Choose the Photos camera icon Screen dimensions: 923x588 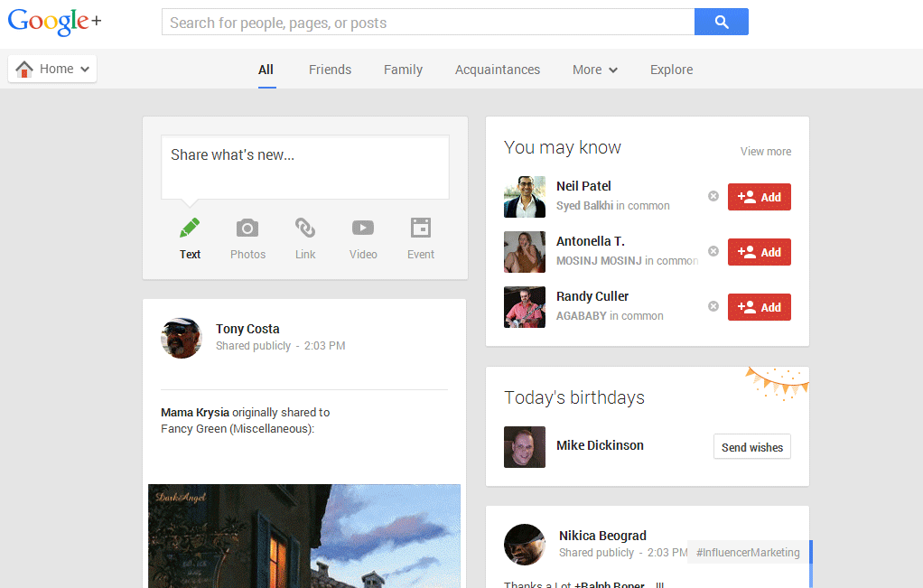pos(247,228)
